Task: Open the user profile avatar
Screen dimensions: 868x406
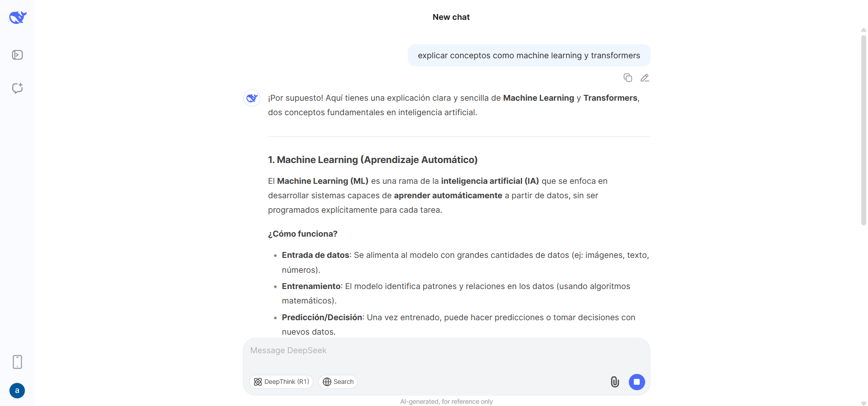Action: (x=17, y=391)
